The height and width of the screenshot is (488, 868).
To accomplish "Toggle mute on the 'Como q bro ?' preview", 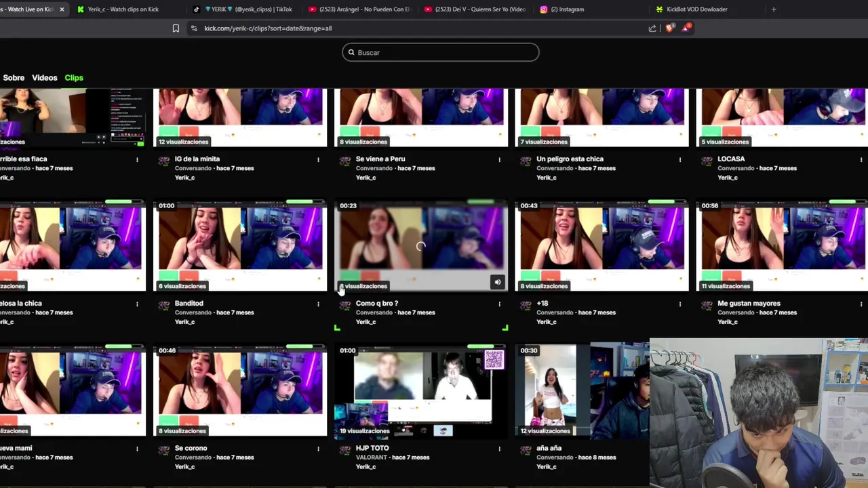I will click(x=498, y=282).
